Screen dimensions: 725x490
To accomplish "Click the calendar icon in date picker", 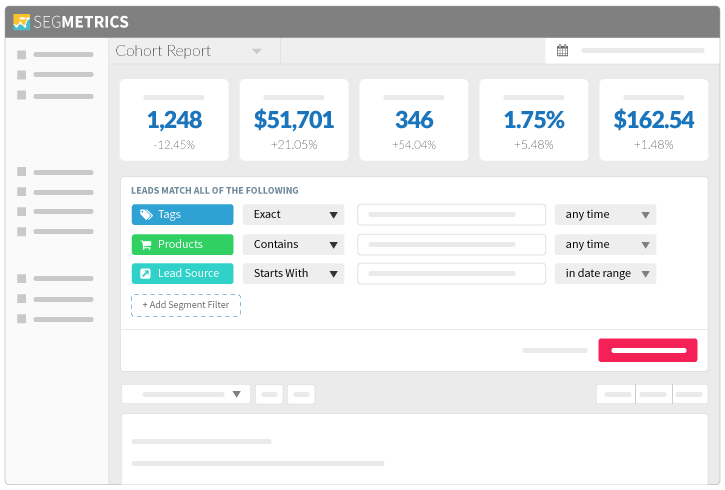I will tap(562, 51).
